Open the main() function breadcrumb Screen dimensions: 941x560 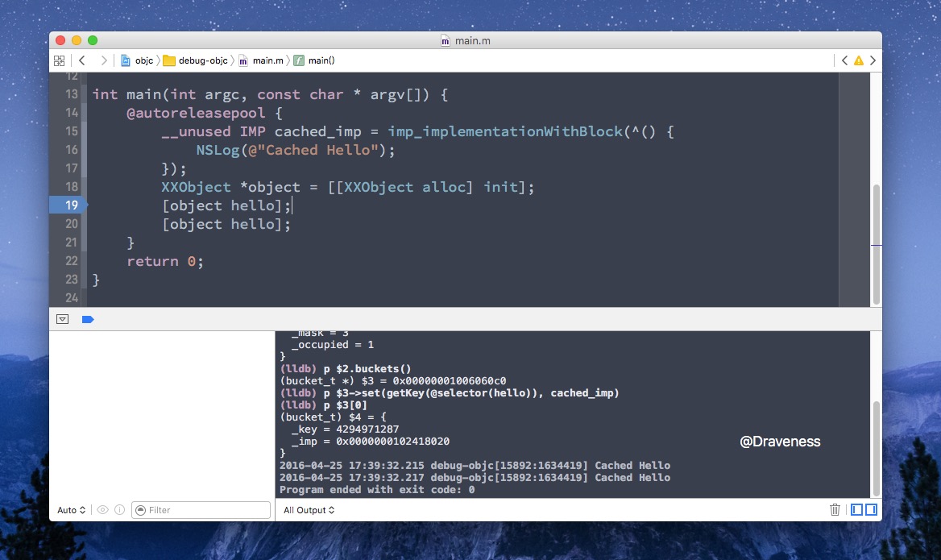(314, 60)
